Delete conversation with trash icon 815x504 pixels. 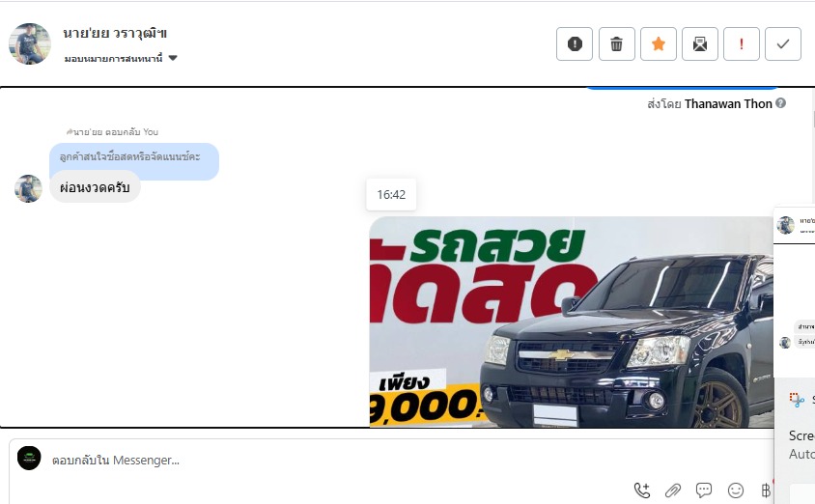point(616,44)
